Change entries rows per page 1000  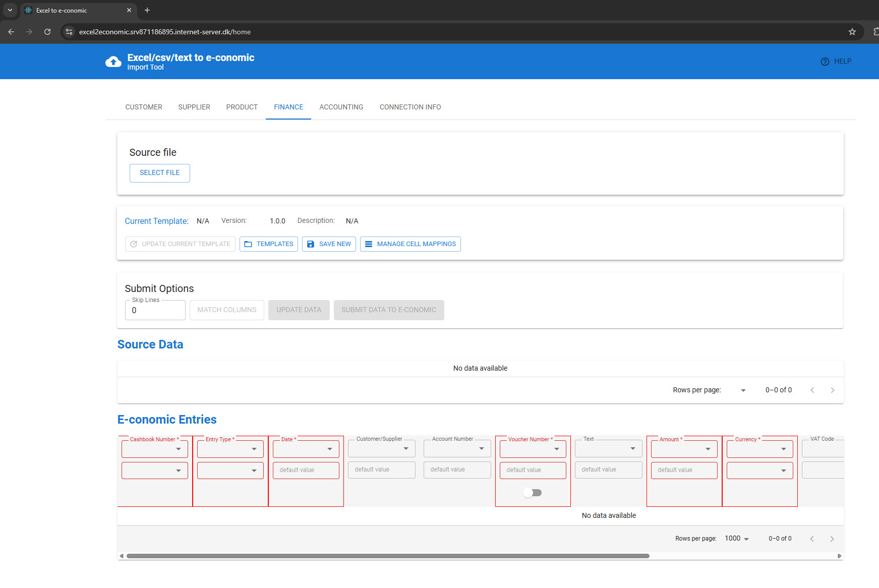pos(737,539)
